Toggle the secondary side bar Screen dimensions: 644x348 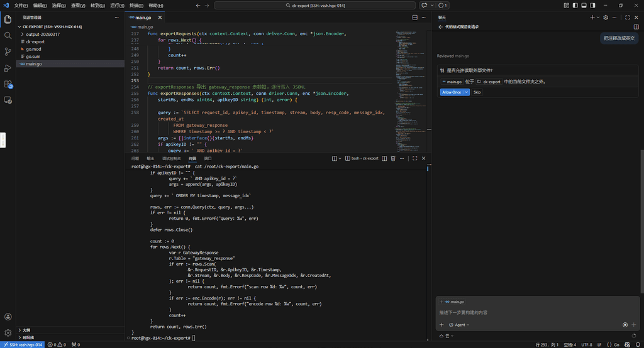[x=592, y=5]
